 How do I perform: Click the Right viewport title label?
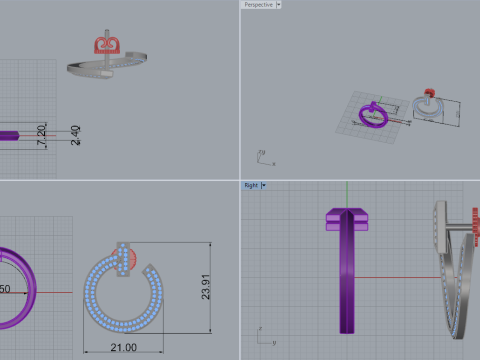(x=251, y=185)
